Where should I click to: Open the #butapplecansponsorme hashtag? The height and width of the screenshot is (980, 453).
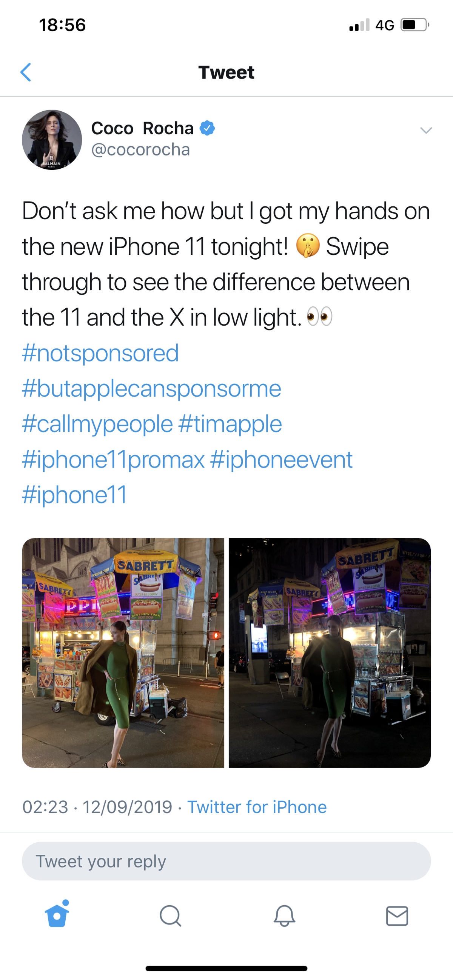(x=151, y=388)
